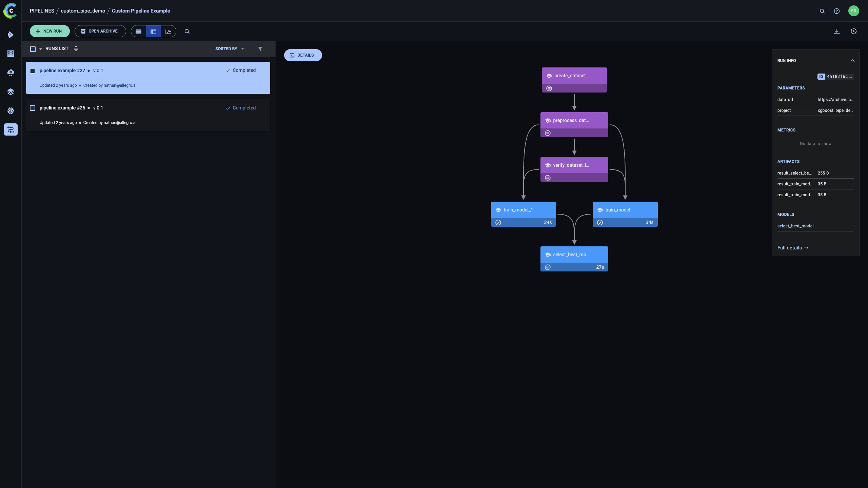Image resolution: width=868 pixels, height=488 pixels.
Task: Open the help question mark icon
Action: click(836, 11)
